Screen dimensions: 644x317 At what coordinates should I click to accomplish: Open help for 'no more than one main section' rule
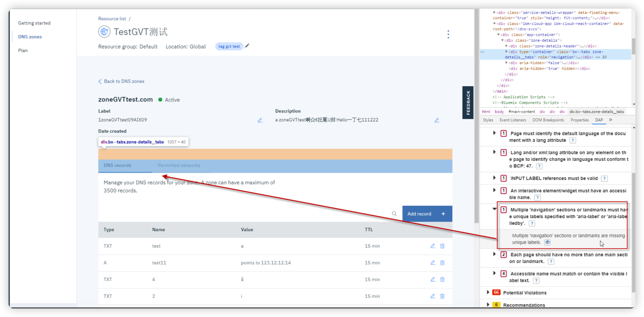click(x=551, y=262)
